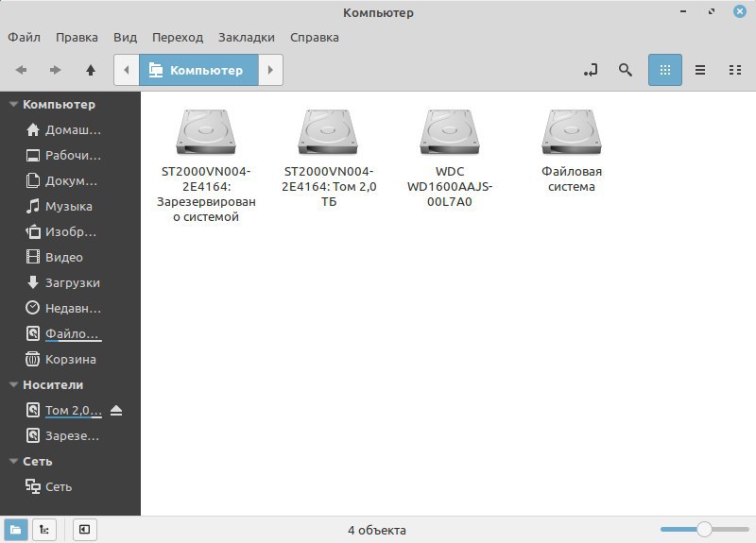The image size is (756, 543).
Task: Open Музыка in sidebar
Action: tap(70, 206)
